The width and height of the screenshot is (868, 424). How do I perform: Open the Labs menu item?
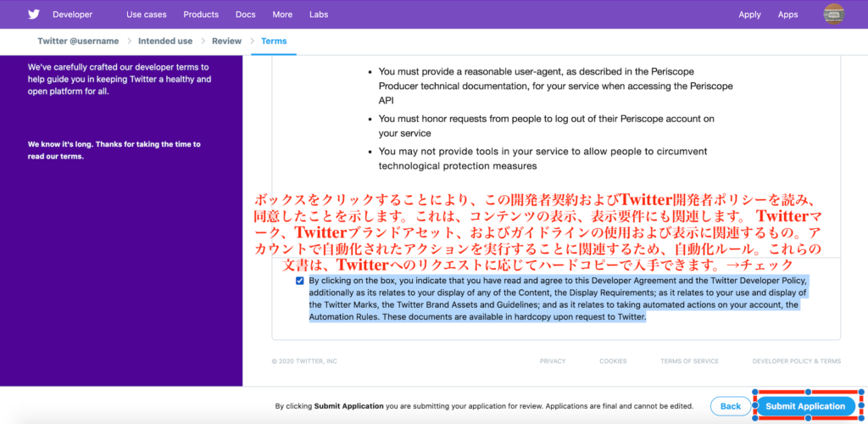pyautogui.click(x=319, y=14)
